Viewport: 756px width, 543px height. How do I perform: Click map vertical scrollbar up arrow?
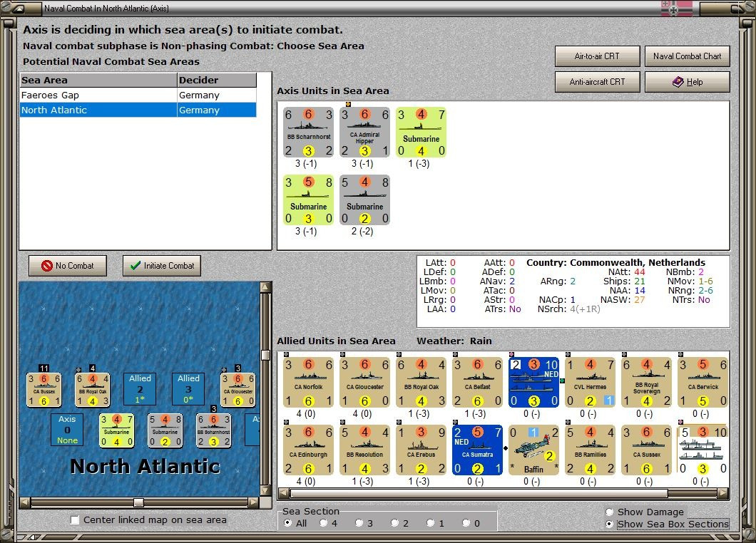[265, 287]
